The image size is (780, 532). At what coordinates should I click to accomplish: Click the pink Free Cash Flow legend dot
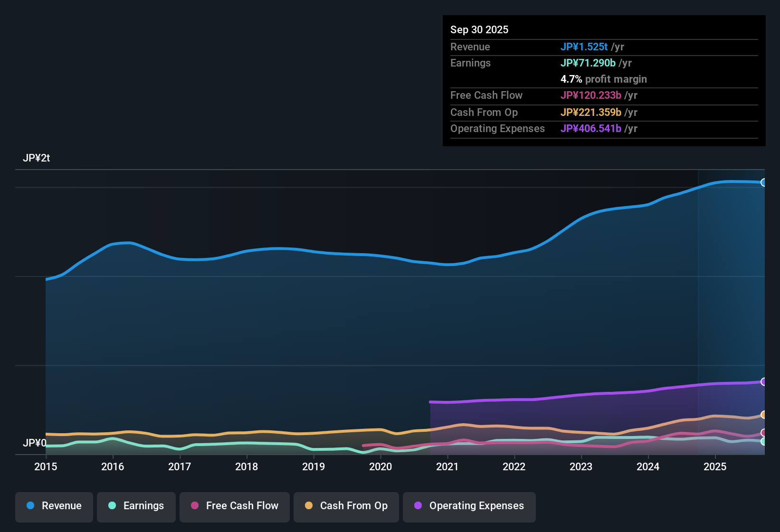tap(195, 506)
